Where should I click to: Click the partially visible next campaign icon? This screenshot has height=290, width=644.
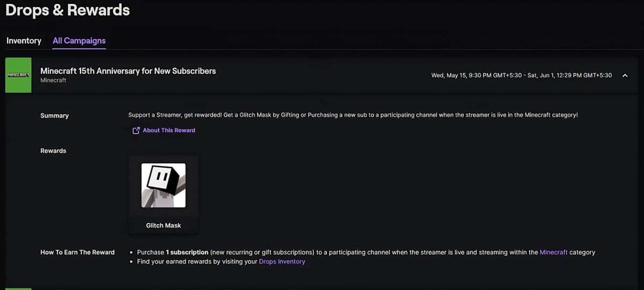18,288
